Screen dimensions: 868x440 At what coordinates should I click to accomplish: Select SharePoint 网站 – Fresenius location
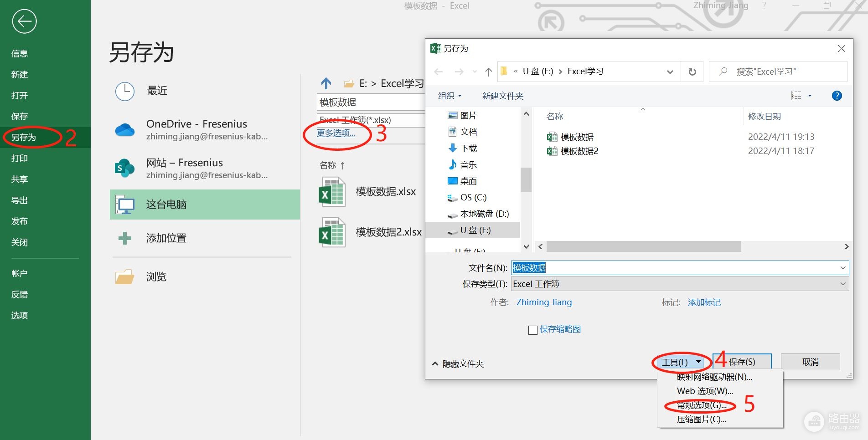[x=205, y=169]
